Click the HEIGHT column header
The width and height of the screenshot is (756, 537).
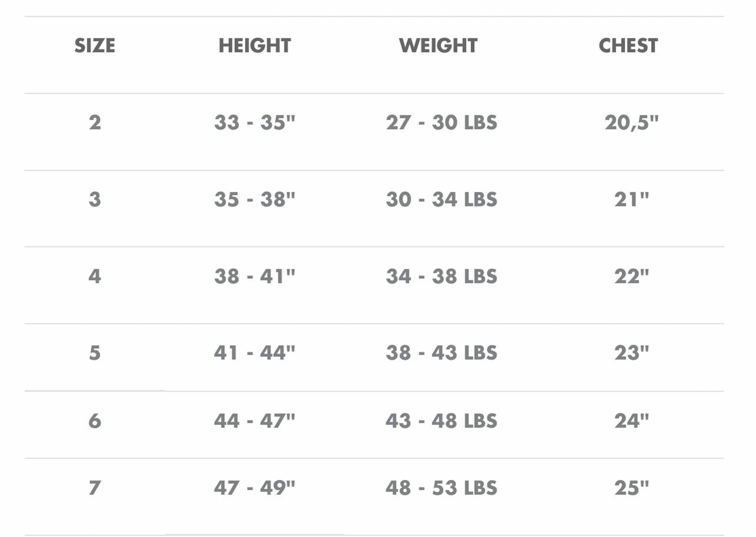click(255, 46)
